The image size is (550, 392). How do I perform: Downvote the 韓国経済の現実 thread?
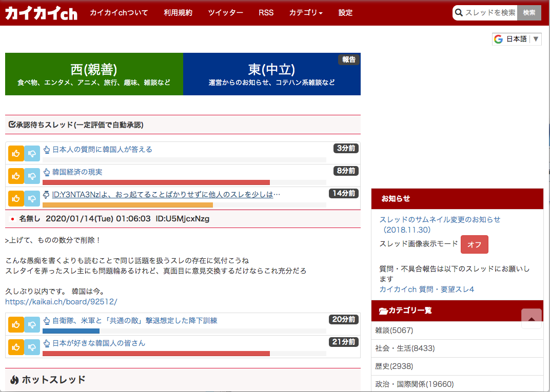[32, 176]
